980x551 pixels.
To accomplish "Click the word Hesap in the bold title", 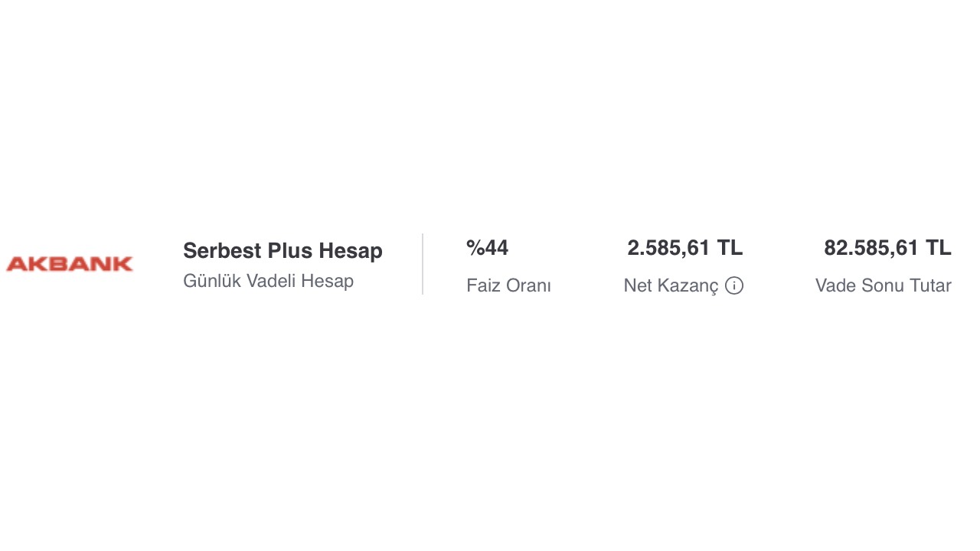I will point(351,251).
